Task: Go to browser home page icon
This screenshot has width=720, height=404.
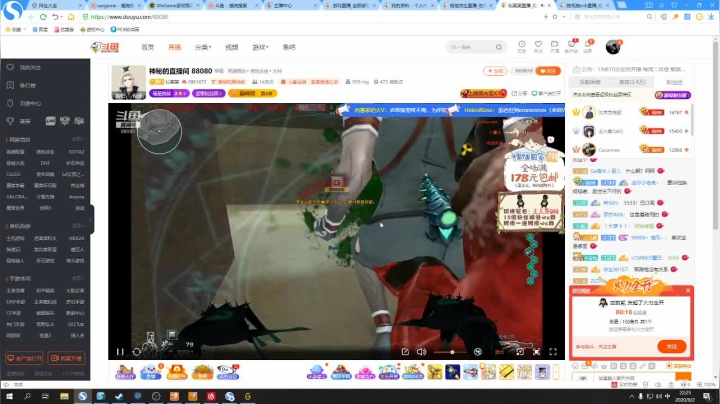Action: [71, 17]
